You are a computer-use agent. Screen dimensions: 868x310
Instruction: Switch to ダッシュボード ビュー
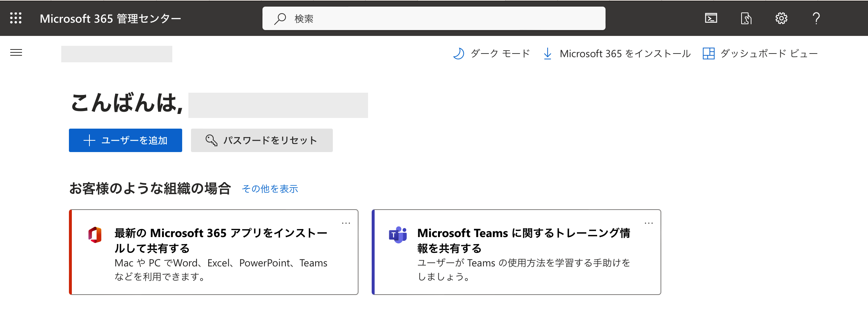760,53
